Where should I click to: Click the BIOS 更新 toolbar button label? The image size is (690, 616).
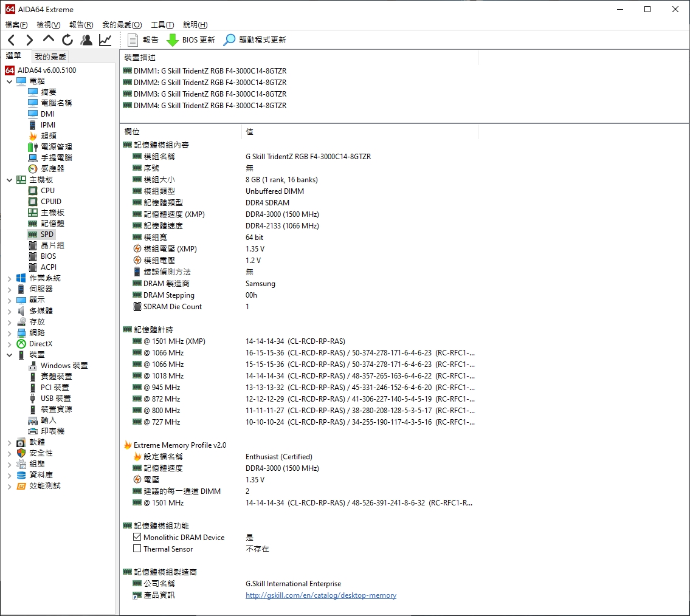pyautogui.click(x=198, y=40)
